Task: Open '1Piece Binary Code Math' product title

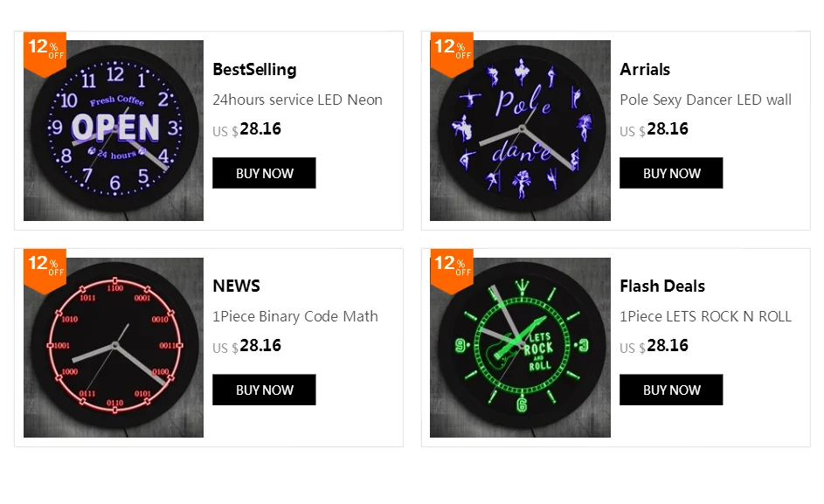Action: point(295,317)
